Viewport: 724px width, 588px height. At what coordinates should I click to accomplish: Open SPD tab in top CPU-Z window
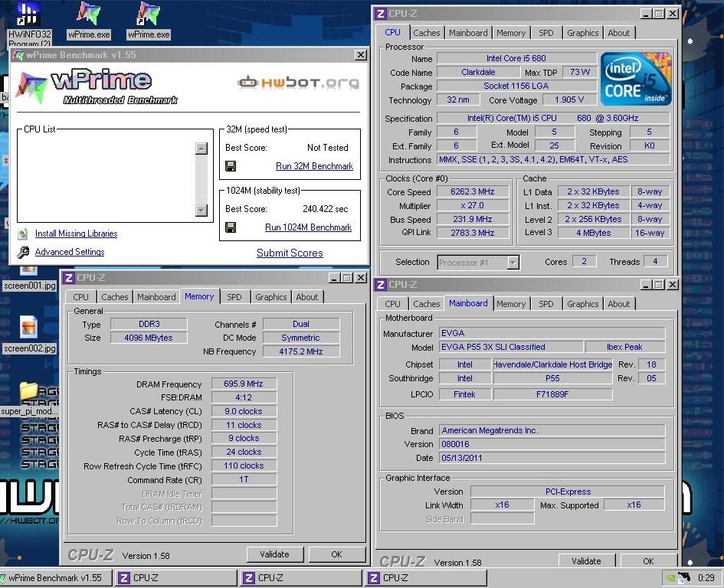coord(545,33)
